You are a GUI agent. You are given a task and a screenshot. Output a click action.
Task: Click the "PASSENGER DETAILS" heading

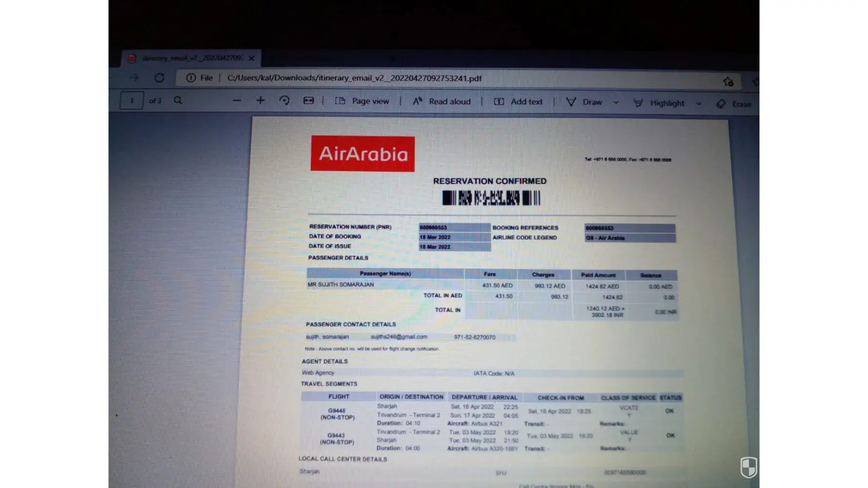coord(338,258)
